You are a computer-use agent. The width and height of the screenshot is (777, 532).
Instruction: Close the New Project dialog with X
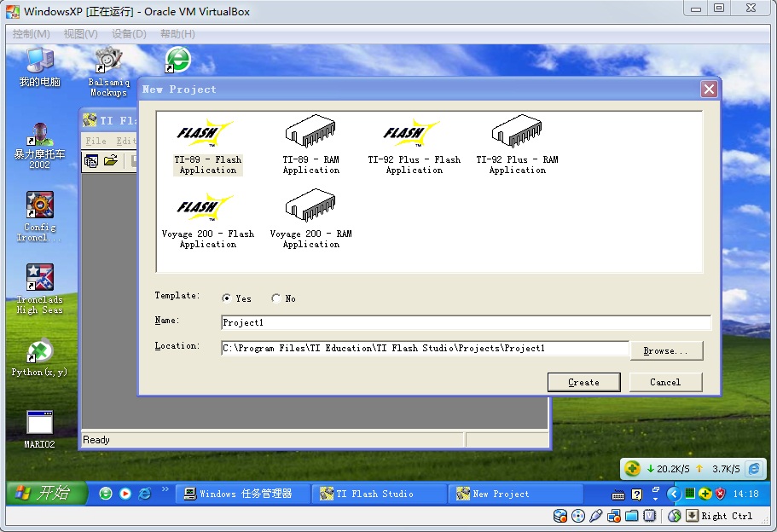click(709, 90)
